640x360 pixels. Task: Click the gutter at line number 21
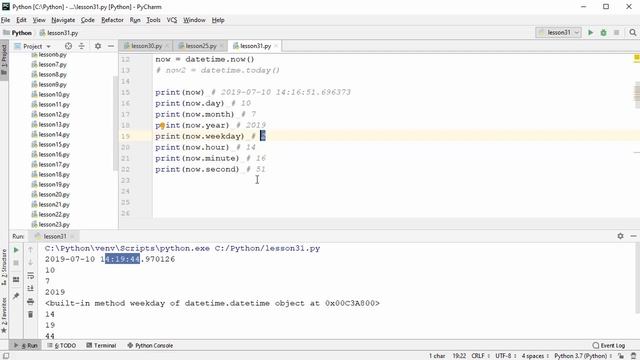pyautogui.click(x=125, y=158)
